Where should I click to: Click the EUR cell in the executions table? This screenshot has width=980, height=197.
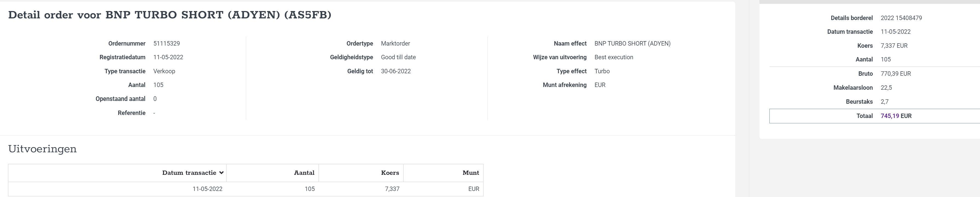click(x=474, y=189)
